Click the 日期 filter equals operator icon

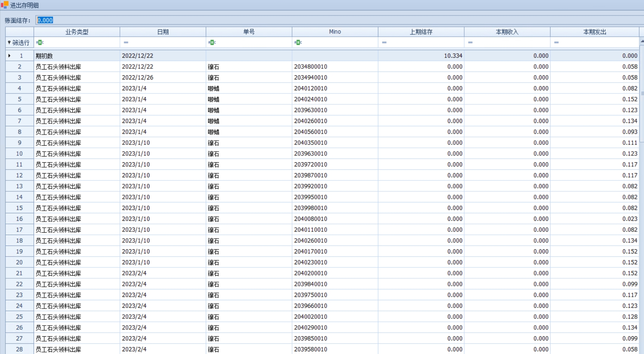pos(126,42)
